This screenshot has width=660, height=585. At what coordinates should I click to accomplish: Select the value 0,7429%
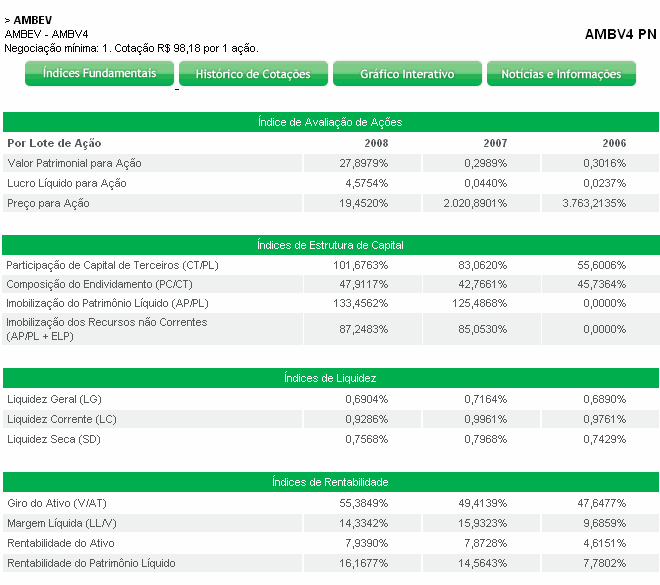605,439
